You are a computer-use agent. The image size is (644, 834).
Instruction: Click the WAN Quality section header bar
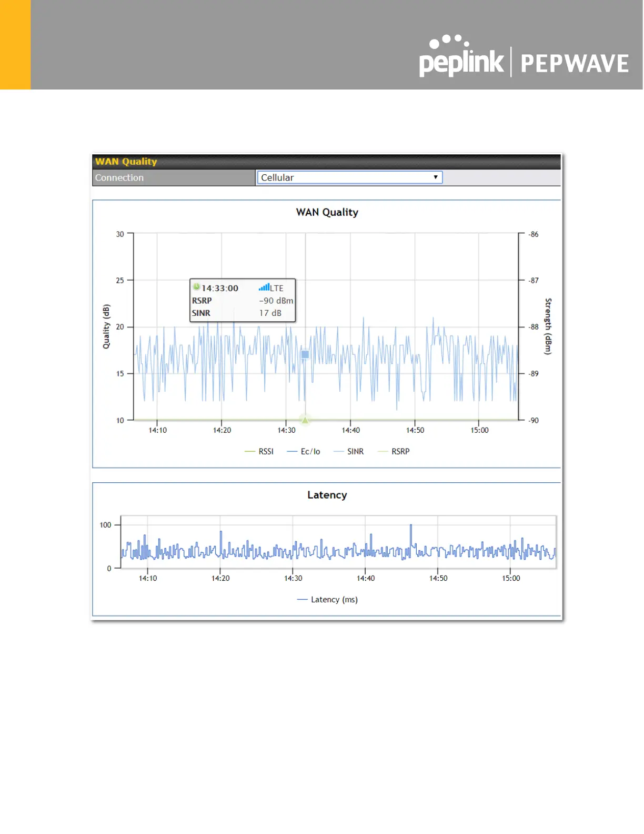point(326,162)
